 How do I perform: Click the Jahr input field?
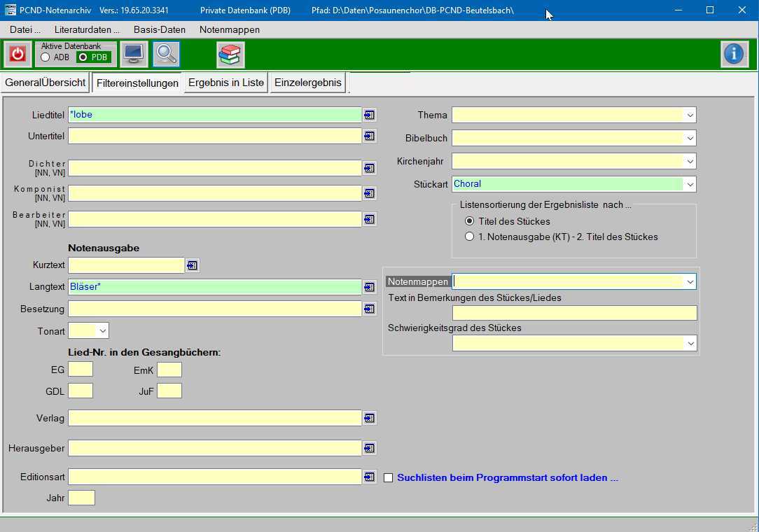pos(81,498)
